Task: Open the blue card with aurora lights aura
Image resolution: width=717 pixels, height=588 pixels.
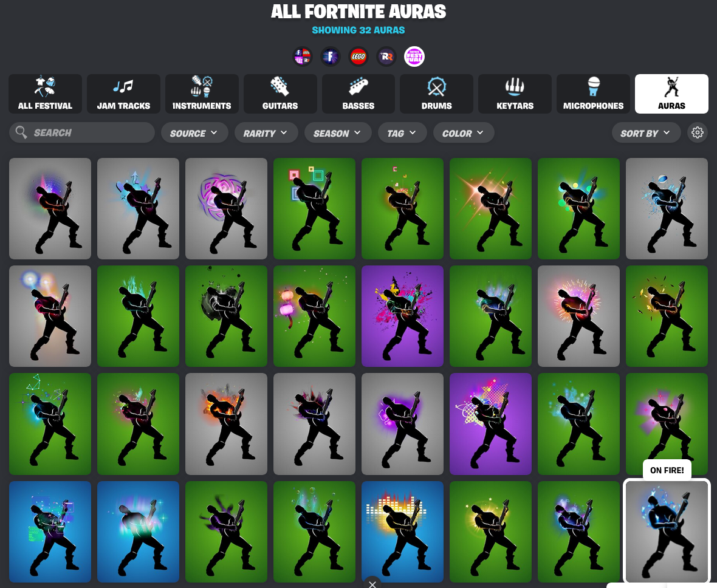Action: tap(138, 532)
